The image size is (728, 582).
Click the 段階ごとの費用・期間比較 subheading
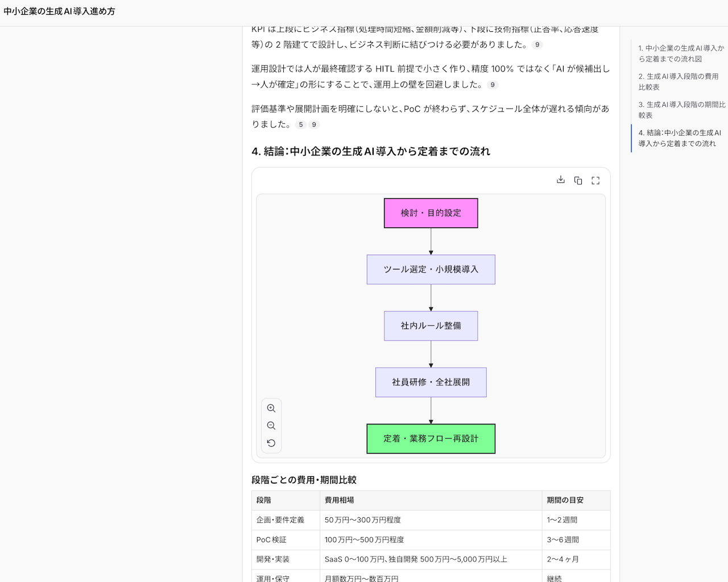pos(304,480)
